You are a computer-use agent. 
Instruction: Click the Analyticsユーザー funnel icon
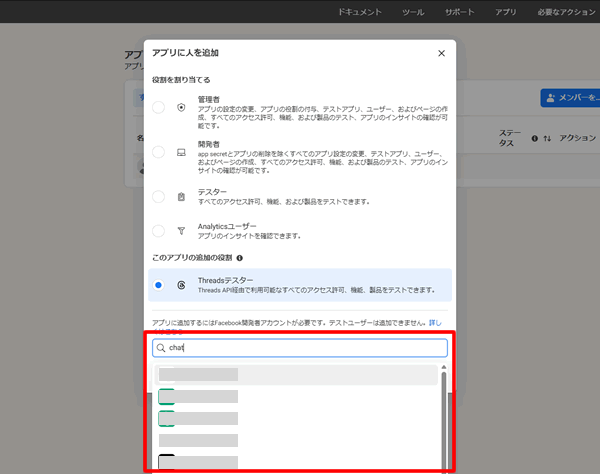(x=181, y=229)
